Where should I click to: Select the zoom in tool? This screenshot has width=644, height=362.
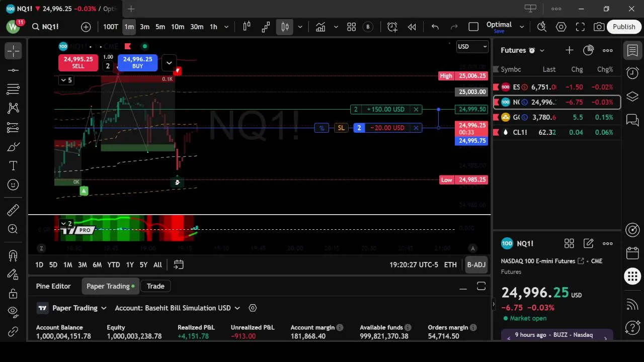click(x=13, y=229)
